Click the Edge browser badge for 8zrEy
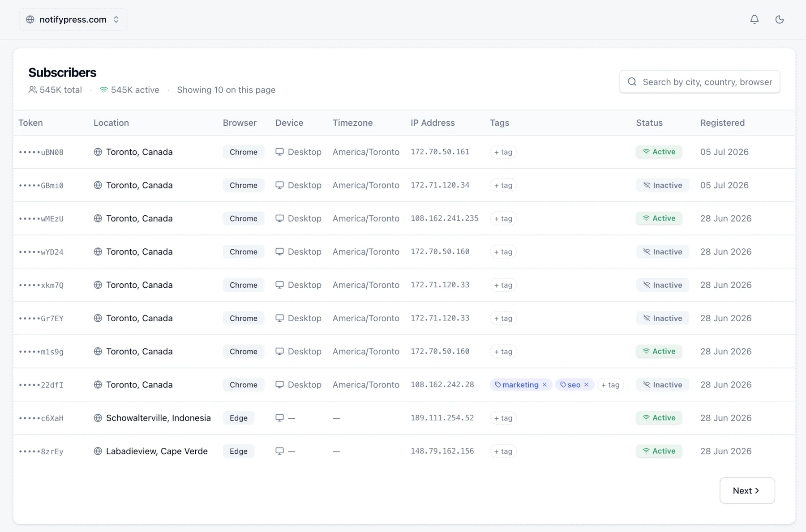Image resolution: width=806 pixels, height=532 pixels. point(239,451)
